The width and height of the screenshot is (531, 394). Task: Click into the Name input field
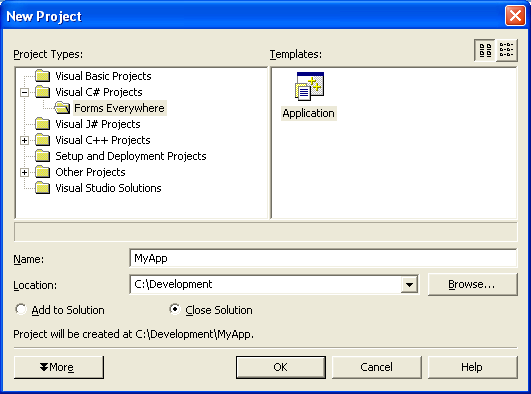click(x=323, y=258)
